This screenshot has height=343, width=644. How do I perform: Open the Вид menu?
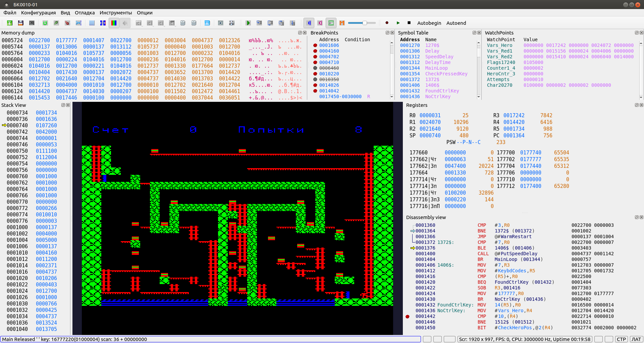click(x=65, y=13)
